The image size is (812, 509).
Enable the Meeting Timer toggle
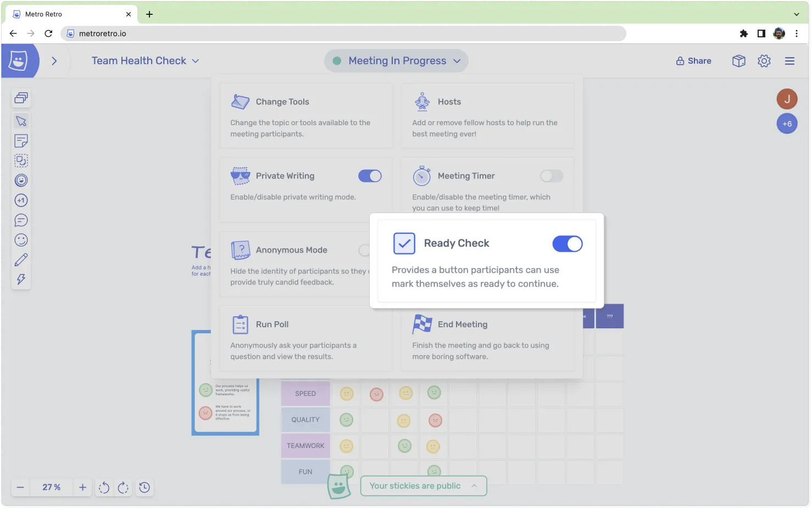[552, 176]
